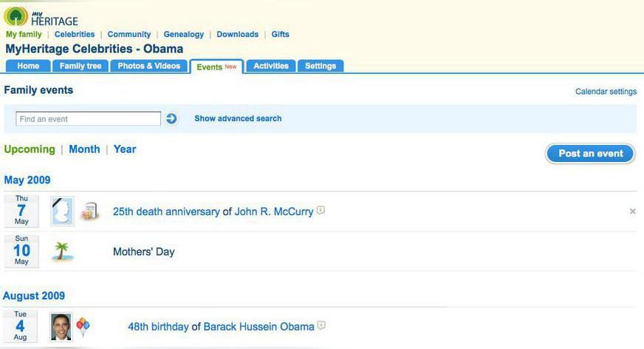Open Barack Obama's profile photo

click(61, 327)
